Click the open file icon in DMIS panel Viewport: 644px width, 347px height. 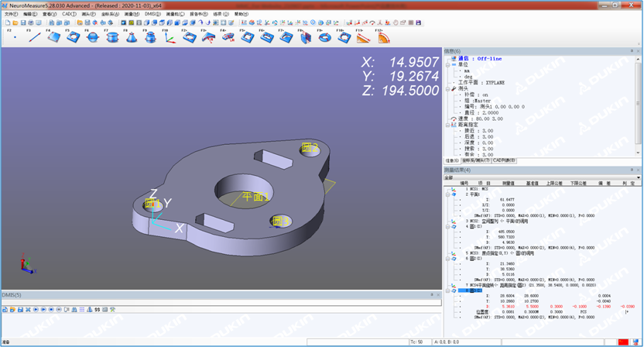[x=12, y=310]
